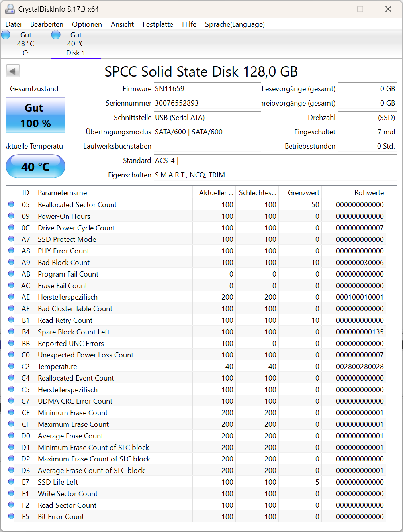Screen dimensions: 403x532
Task: Click the Grenzwert column header
Action: (300, 193)
